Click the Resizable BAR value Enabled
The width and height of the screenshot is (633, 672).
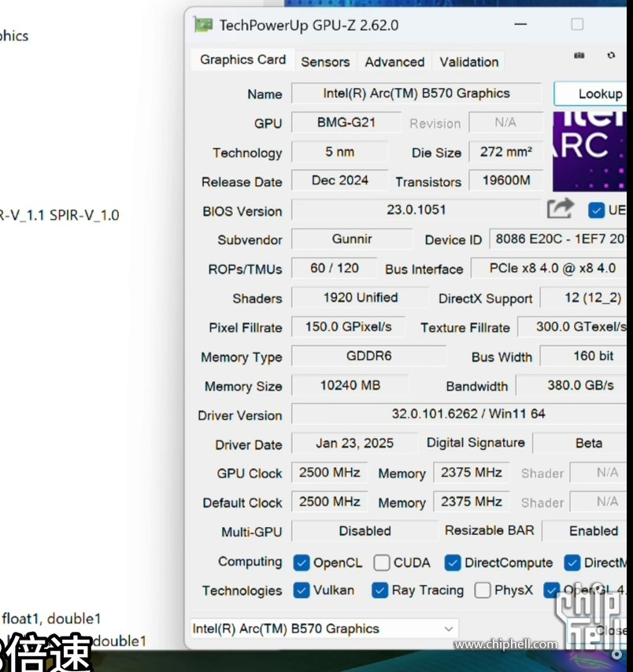click(x=585, y=531)
